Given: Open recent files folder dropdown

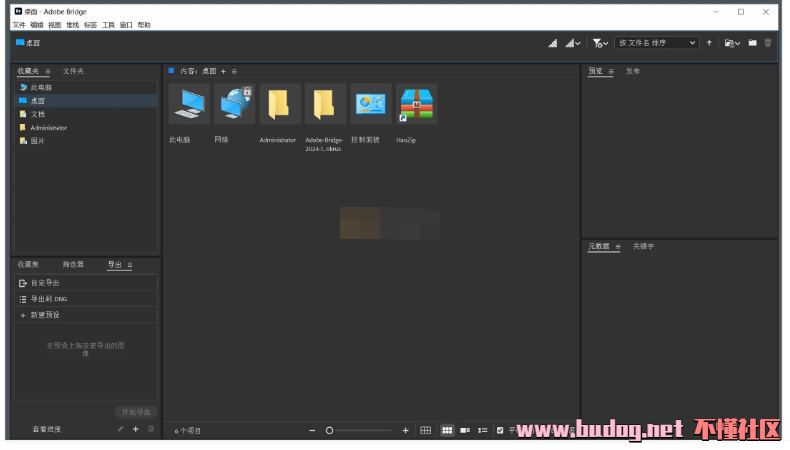Looking at the screenshot, I should tap(732, 43).
